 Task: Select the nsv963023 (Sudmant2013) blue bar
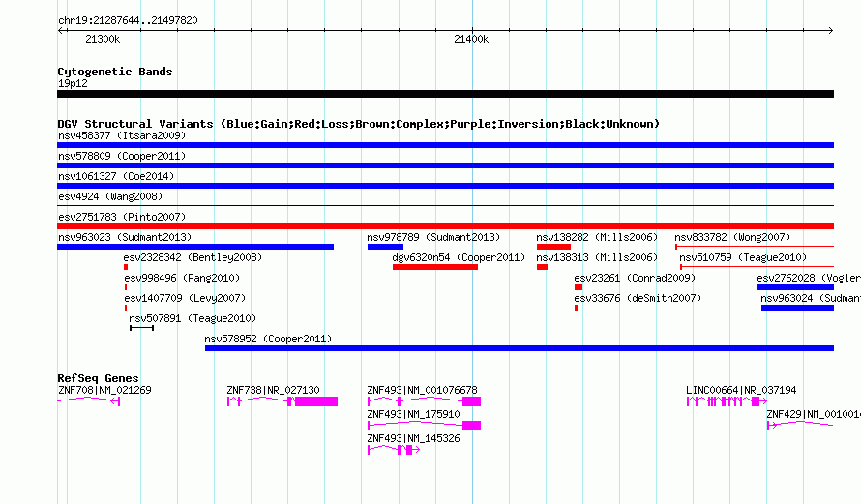click(195, 247)
